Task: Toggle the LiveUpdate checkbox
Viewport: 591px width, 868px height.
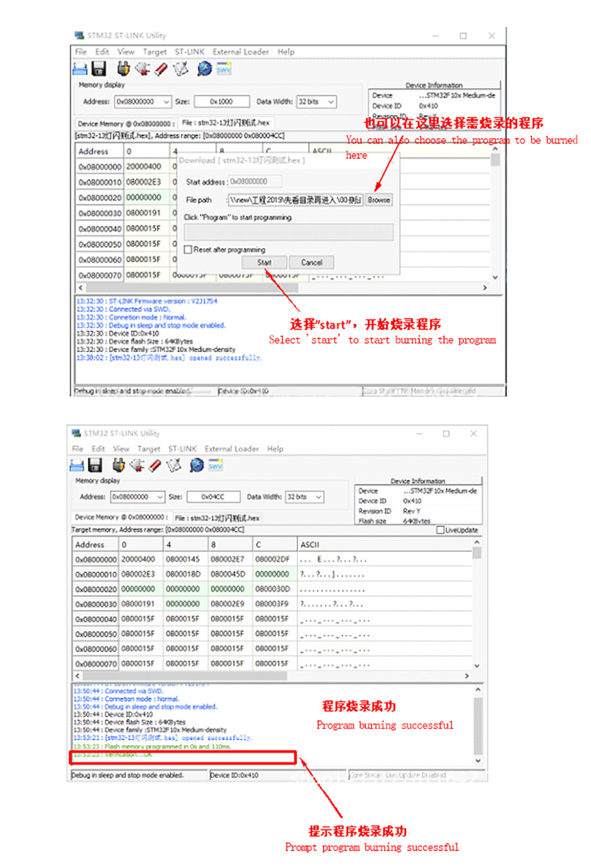Action: (x=440, y=530)
